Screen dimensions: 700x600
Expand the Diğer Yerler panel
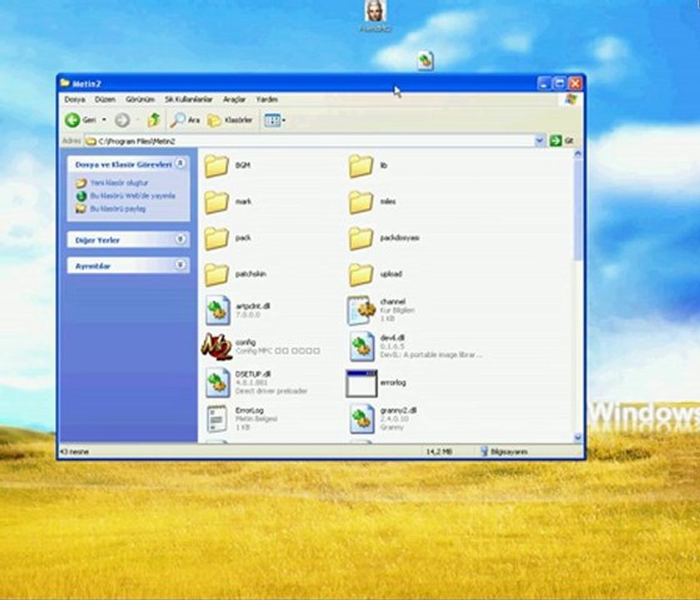coord(180,239)
